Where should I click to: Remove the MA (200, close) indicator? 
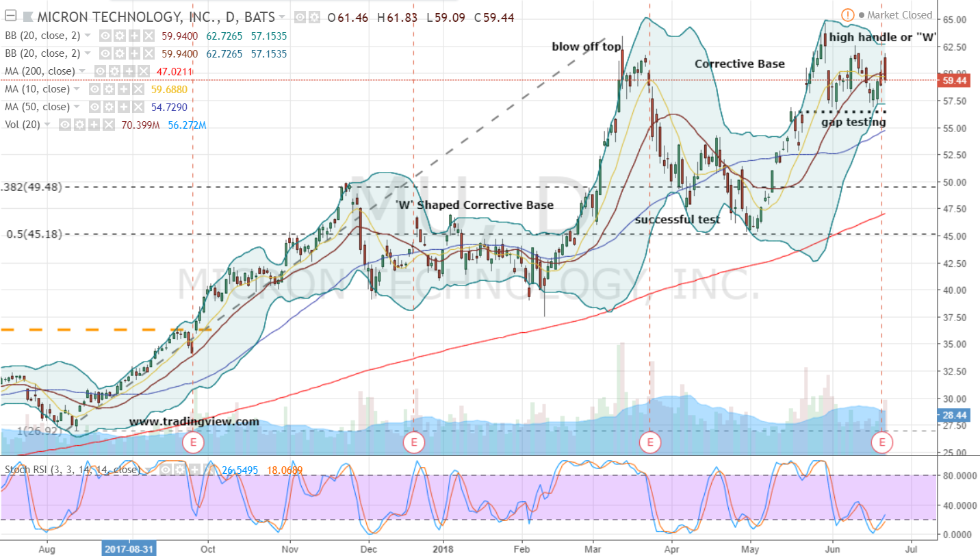pyautogui.click(x=143, y=71)
